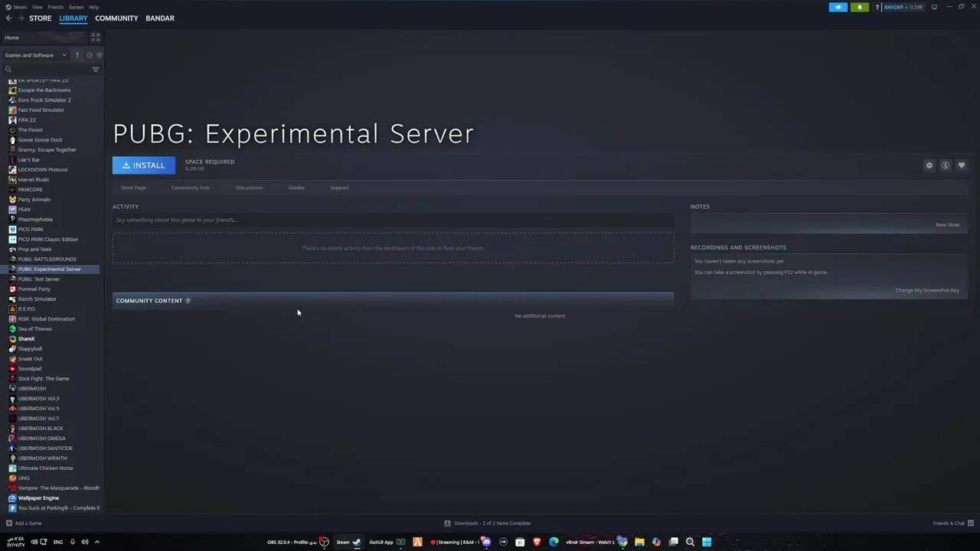Click the Add a Game plus icon
The image size is (980, 551).
[9, 523]
